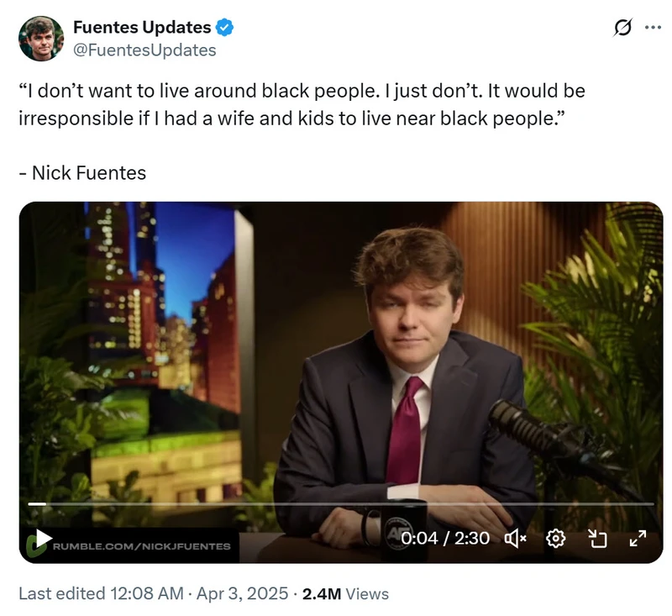Click the blue verified badge
The height and width of the screenshot is (616, 672).
click(x=223, y=27)
